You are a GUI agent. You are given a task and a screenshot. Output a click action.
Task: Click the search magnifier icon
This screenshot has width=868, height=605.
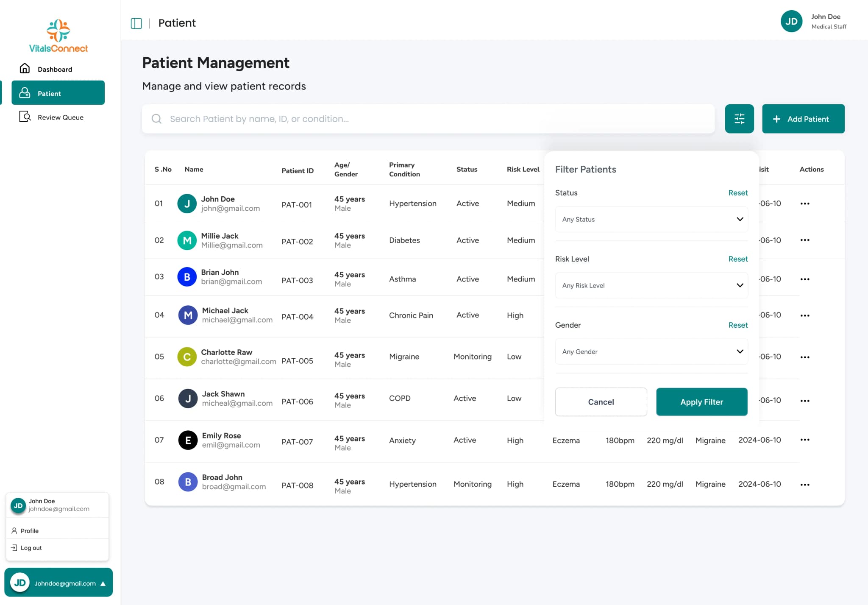pyautogui.click(x=156, y=119)
